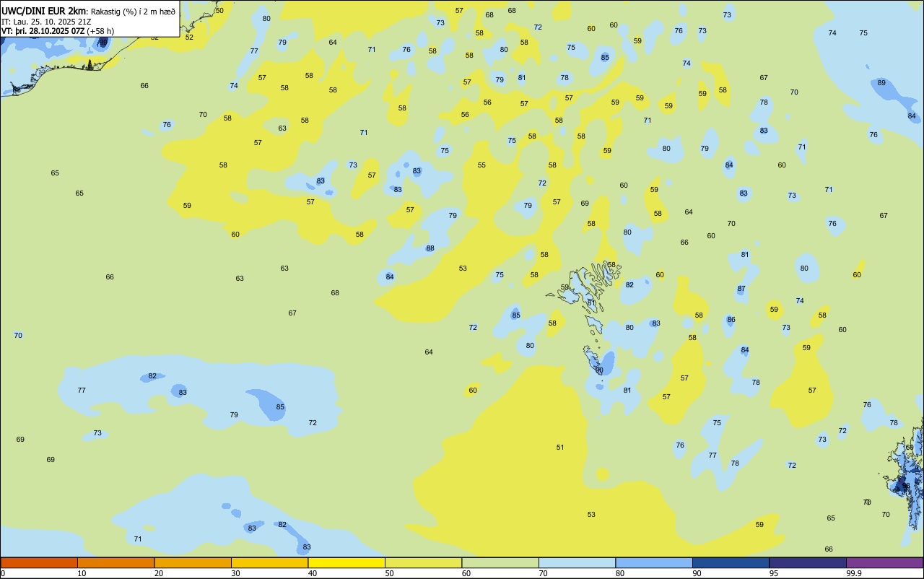Screen dimensions: 924x579
Task: Pick the bright yellow 40–50 legend swatch
Action: point(346,562)
